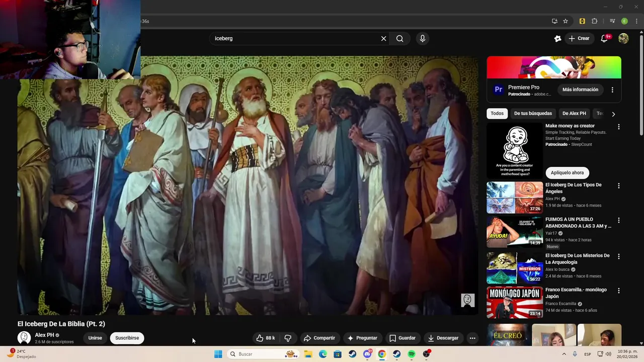
Task: Like the video (88 k)
Action: [x=266, y=338]
